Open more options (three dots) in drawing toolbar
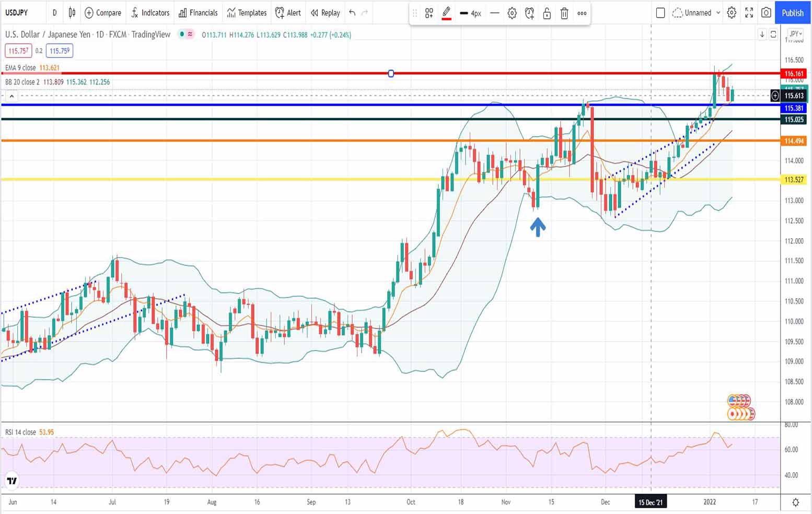 click(x=582, y=14)
